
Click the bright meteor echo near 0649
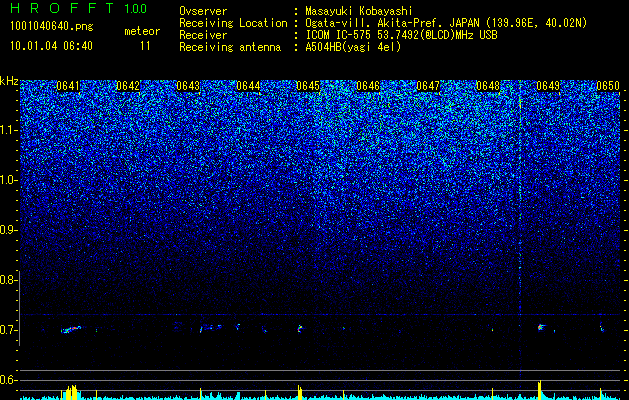(541, 327)
